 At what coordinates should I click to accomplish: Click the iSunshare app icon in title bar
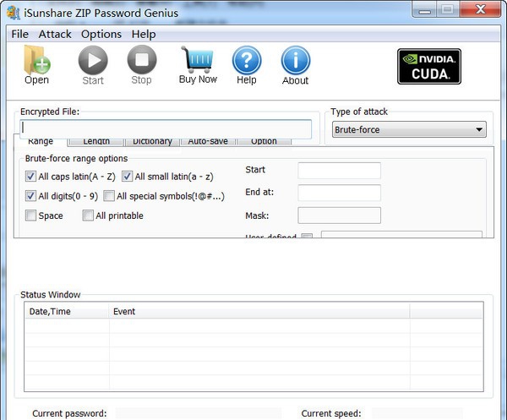[14, 13]
